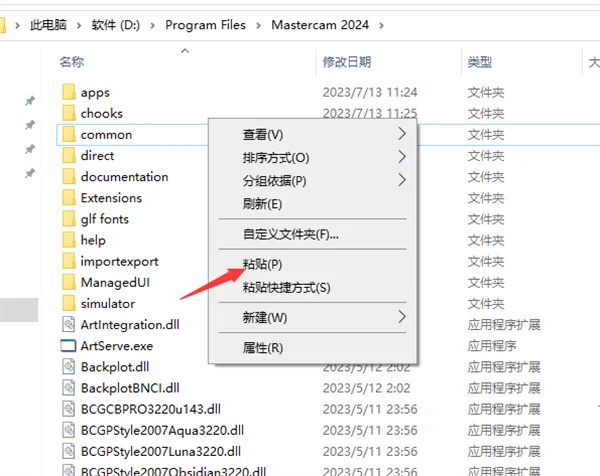Select the documentation folder name

click(124, 177)
